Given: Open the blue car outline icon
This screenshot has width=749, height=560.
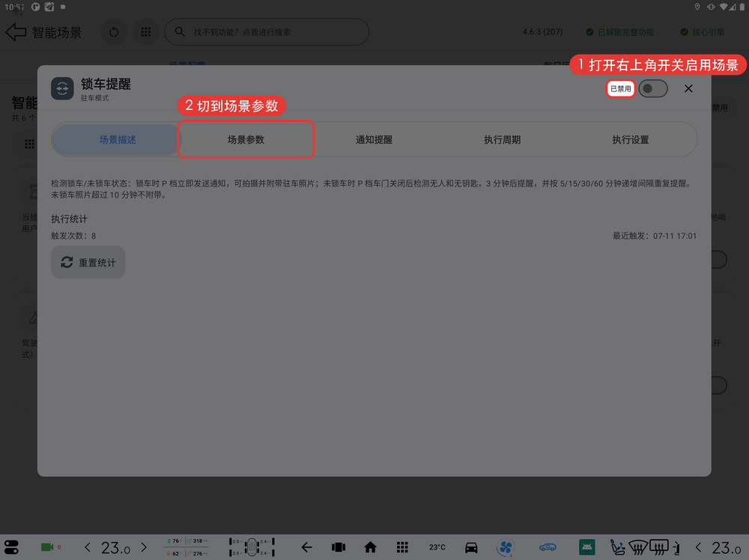Looking at the screenshot, I should (548, 547).
